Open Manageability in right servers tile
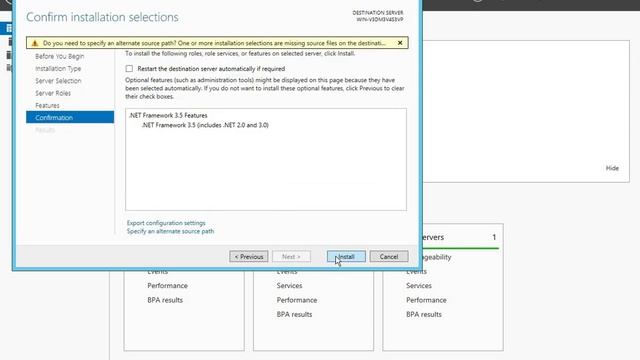The height and width of the screenshot is (360, 640). coord(437,257)
